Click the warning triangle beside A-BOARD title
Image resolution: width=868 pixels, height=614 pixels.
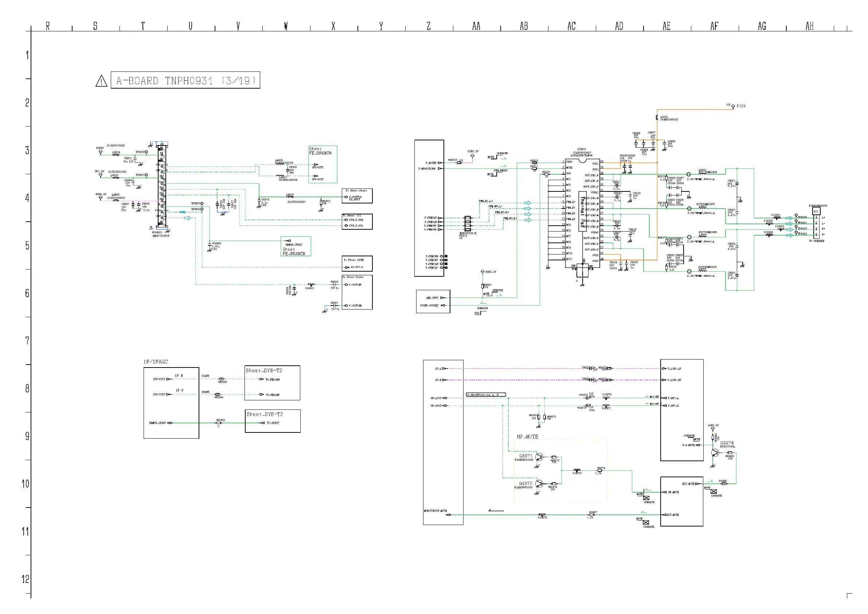(101, 81)
